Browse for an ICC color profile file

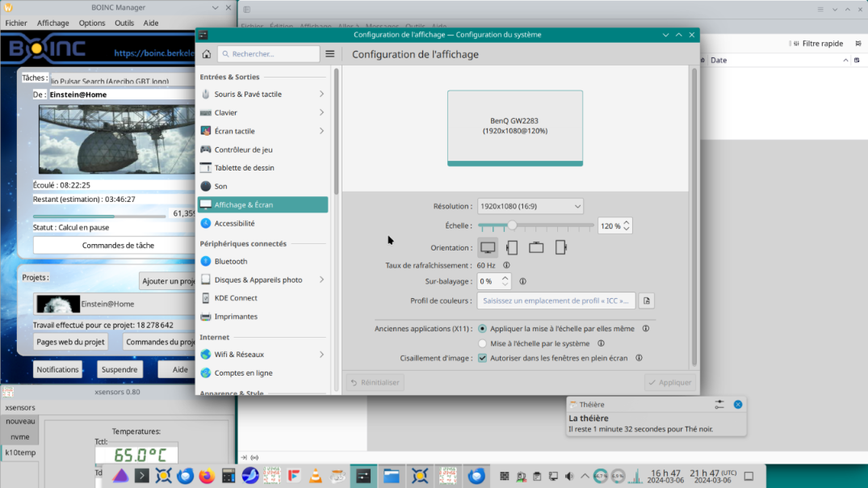(646, 301)
